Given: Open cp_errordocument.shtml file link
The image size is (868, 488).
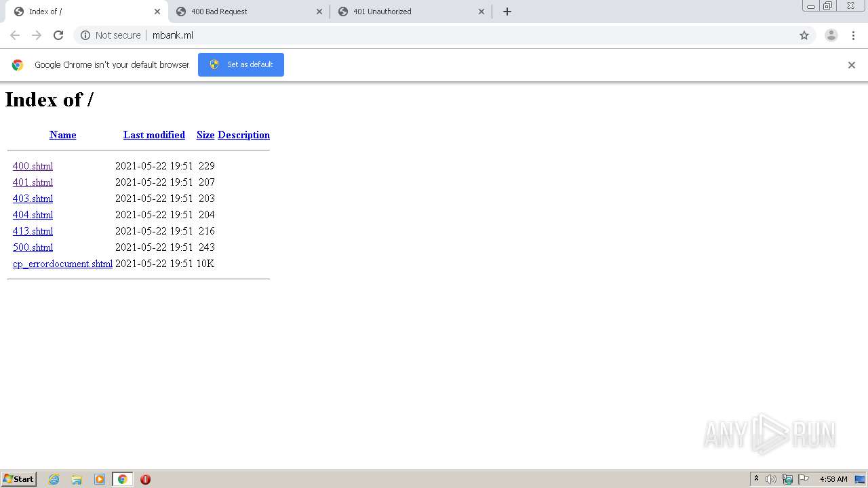Looking at the screenshot, I should [x=62, y=264].
